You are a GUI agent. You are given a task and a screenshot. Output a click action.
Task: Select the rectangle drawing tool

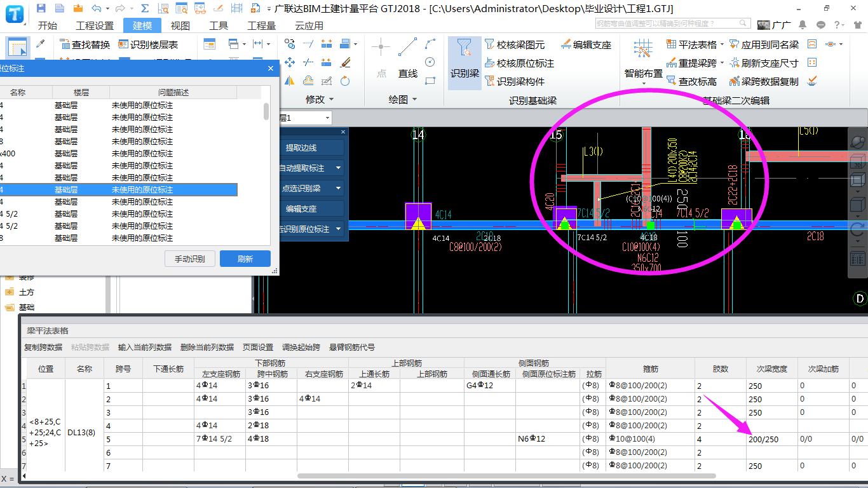430,81
